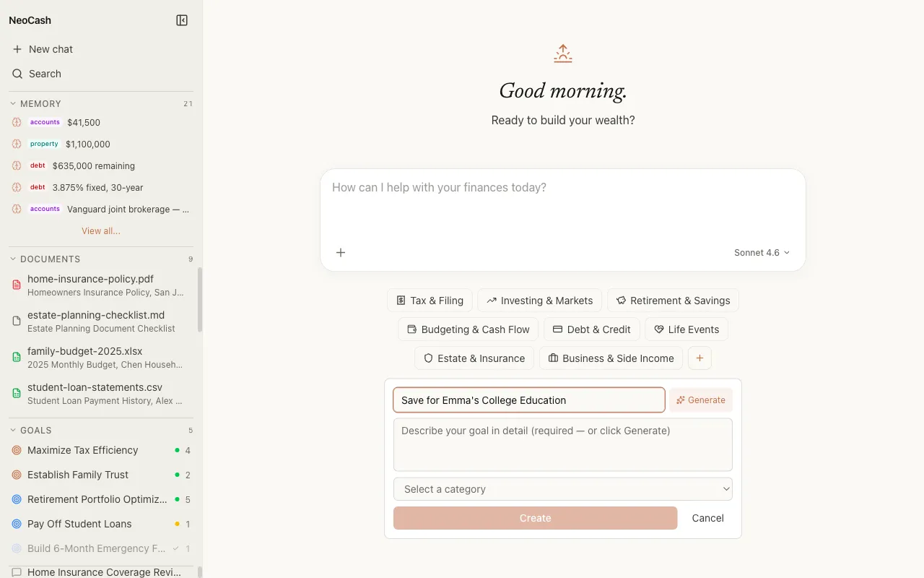The height and width of the screenshot is (578, 924).
Task: Choose the Tax & Filing topic
Action: [x=430, y=301]
